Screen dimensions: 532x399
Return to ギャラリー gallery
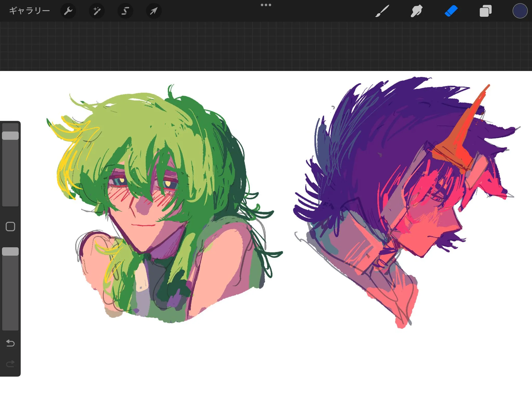click(x=29, y=11)
